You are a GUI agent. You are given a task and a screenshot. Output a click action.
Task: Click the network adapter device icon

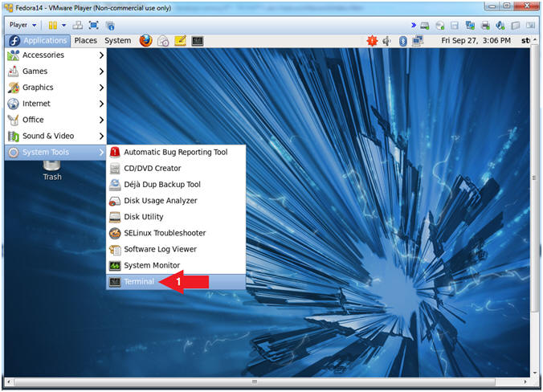coord(470,25)
